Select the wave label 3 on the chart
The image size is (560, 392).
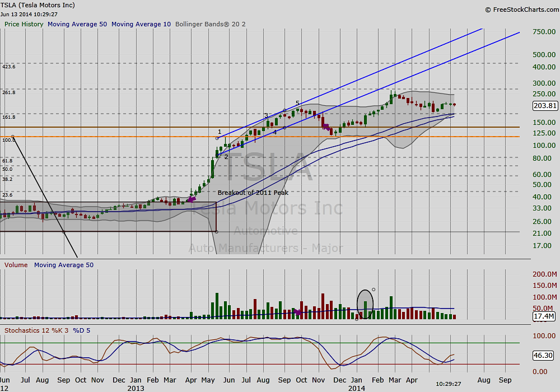coord(266,116)
